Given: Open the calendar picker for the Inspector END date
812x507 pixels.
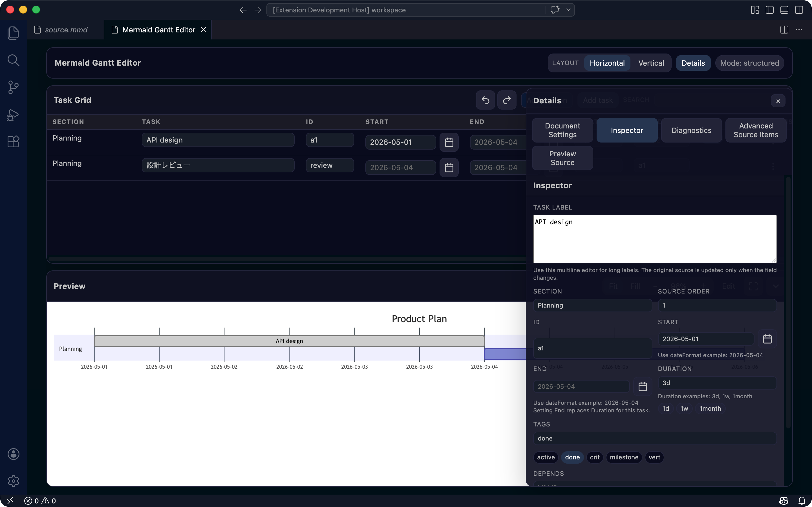Looking at the screenshot, I should click(x=643, y=386).
